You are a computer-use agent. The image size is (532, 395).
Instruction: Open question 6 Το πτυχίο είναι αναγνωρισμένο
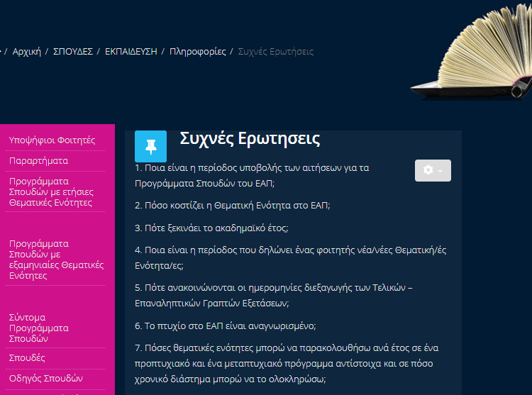point(226,326)
